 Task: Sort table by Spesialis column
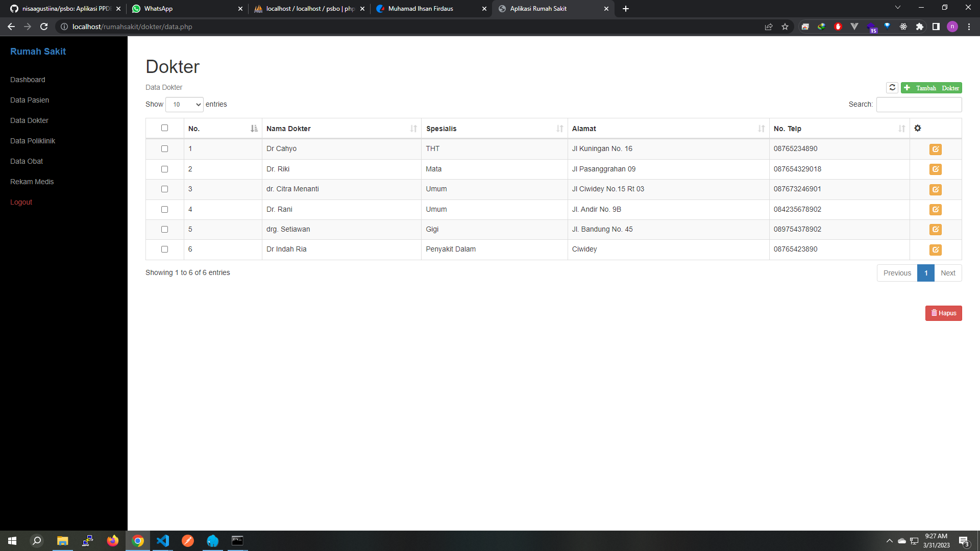(494, 129)
